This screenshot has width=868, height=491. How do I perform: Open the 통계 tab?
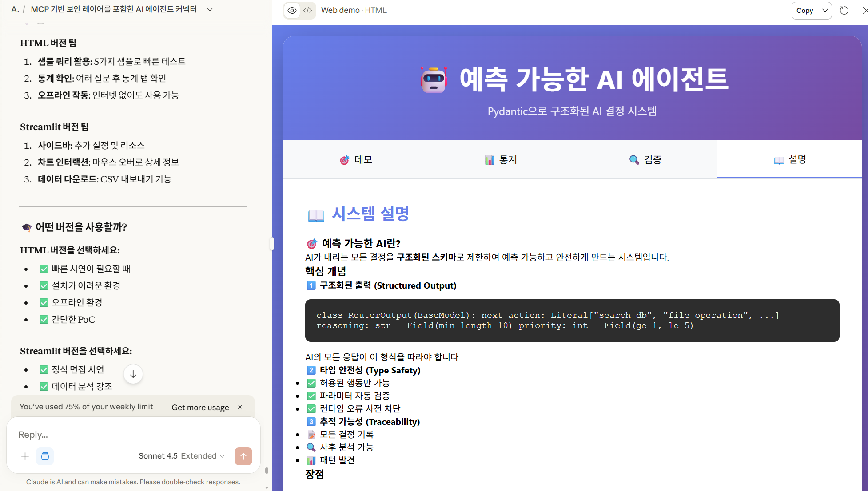(x=500, y=160)
